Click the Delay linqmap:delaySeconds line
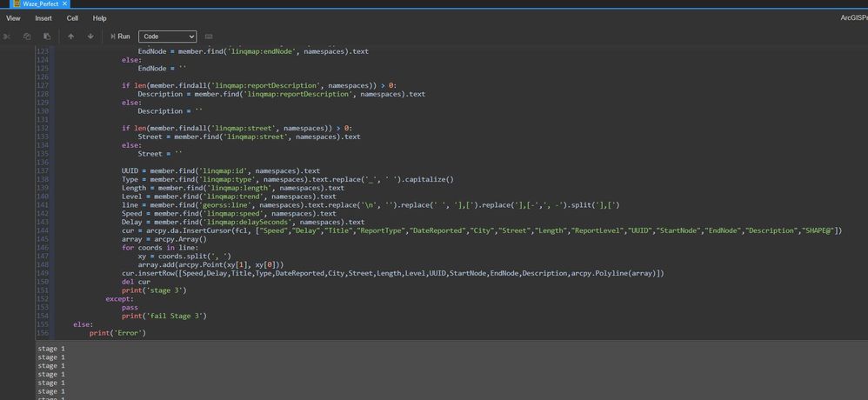The width and height of the screenshot is (868, 400). (x=243, y=222)
